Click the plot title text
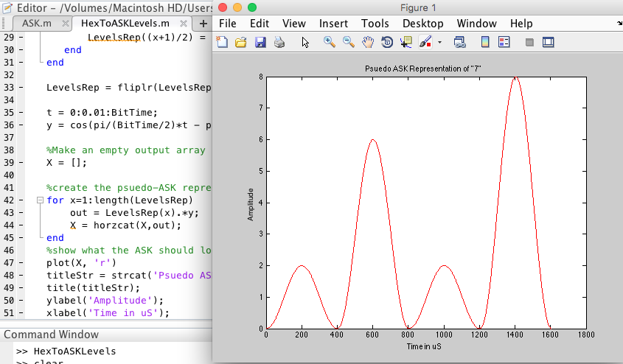Image resolution: width=623 pixels, height=364 pixels. 422,69
